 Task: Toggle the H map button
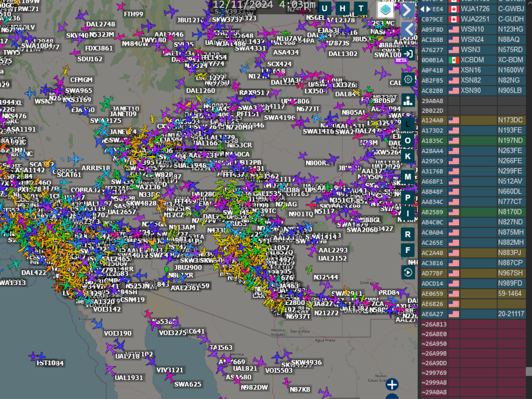point(342,8)
